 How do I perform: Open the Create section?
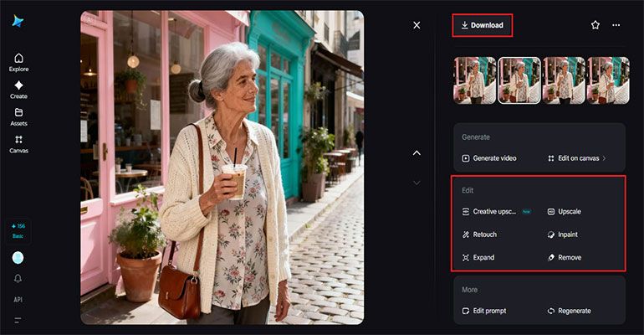click(x=18, y=90)
